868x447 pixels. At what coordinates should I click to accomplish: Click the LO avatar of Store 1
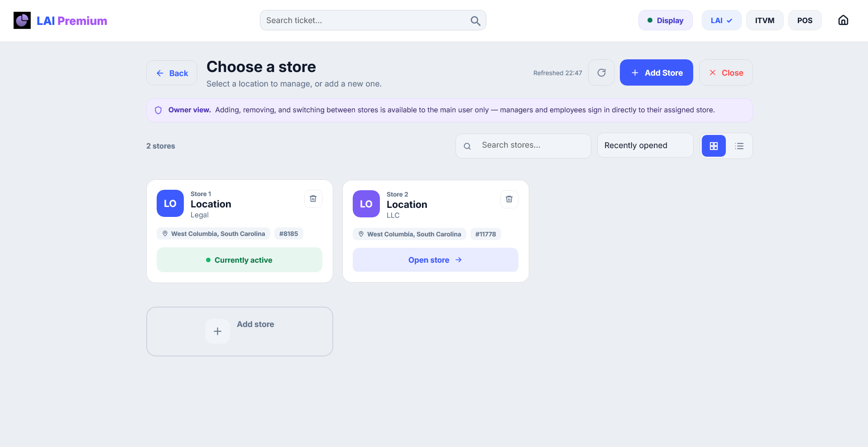point(170,203)
